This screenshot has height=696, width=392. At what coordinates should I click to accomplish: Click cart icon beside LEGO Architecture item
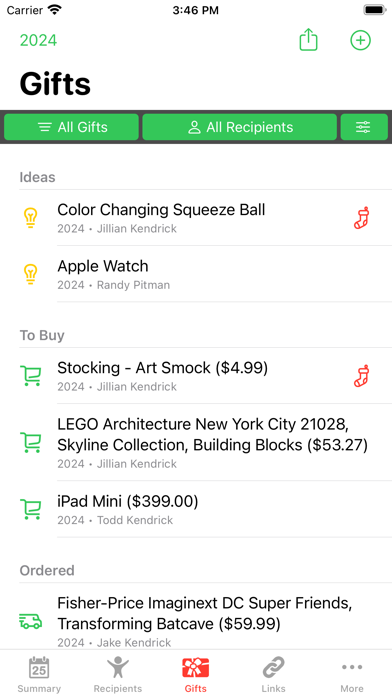(31, 442)
